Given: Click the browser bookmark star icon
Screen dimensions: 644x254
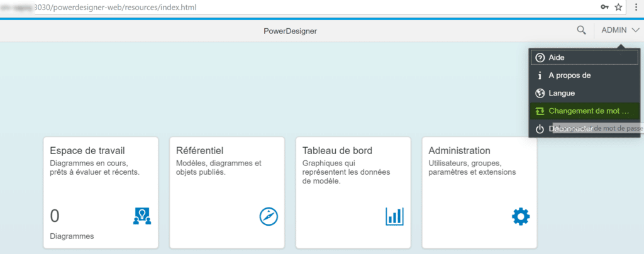Looking at the screenshot, I should click(618, 7).
